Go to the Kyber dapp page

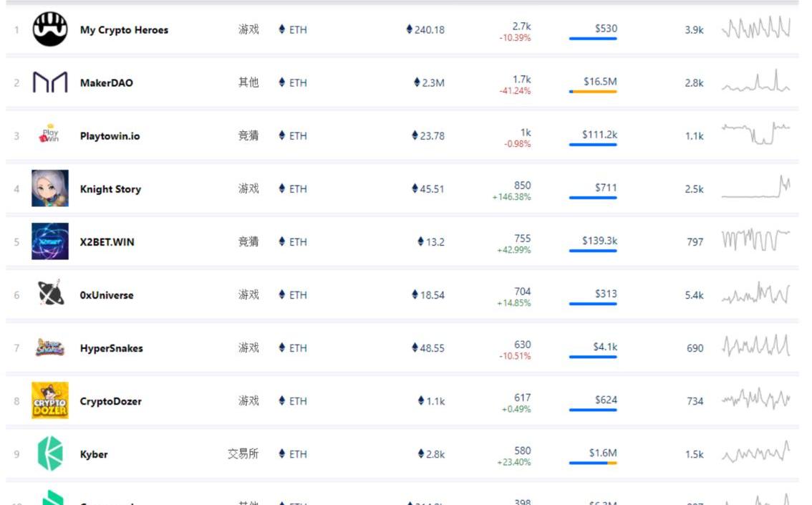click(94, 454)
